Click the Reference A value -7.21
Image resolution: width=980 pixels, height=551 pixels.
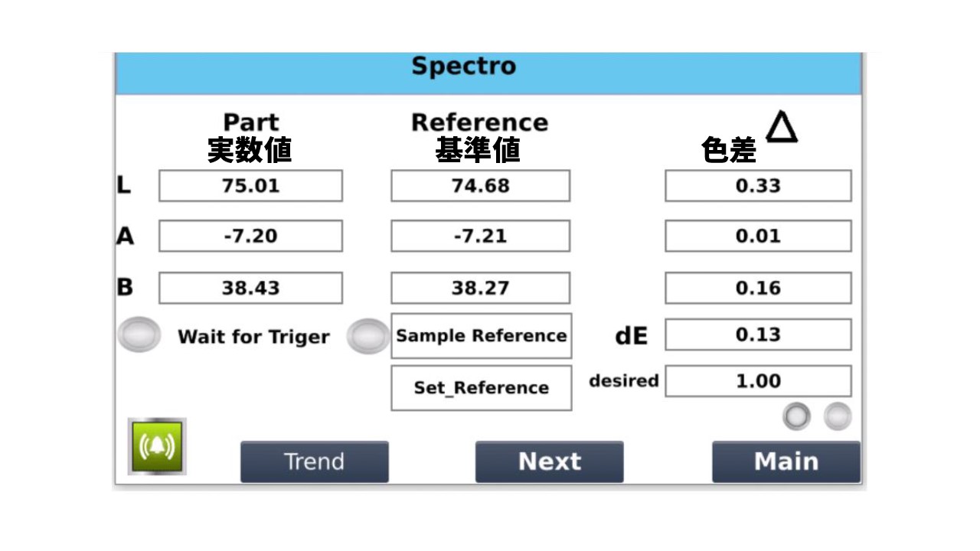481,236
